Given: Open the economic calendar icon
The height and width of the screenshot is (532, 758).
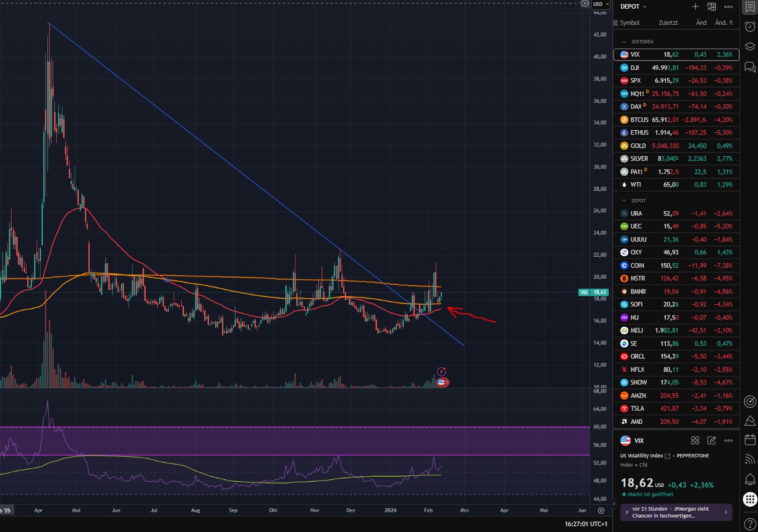Looking at the screenshot, I should point(750,440).
